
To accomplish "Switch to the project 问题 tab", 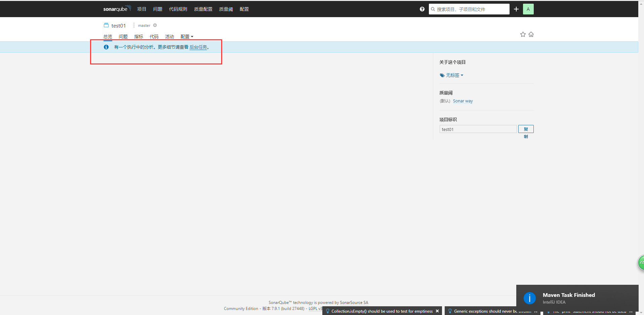I will 123,37.
